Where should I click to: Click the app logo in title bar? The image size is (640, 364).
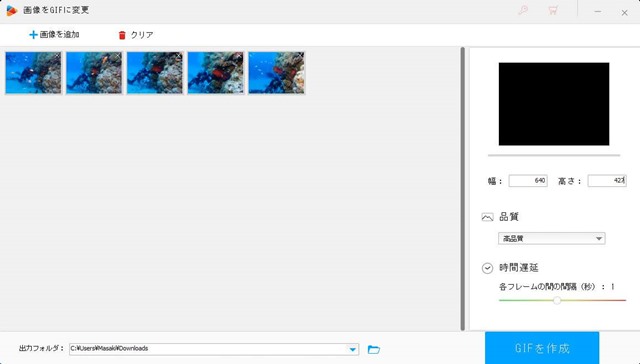point(12,11)
